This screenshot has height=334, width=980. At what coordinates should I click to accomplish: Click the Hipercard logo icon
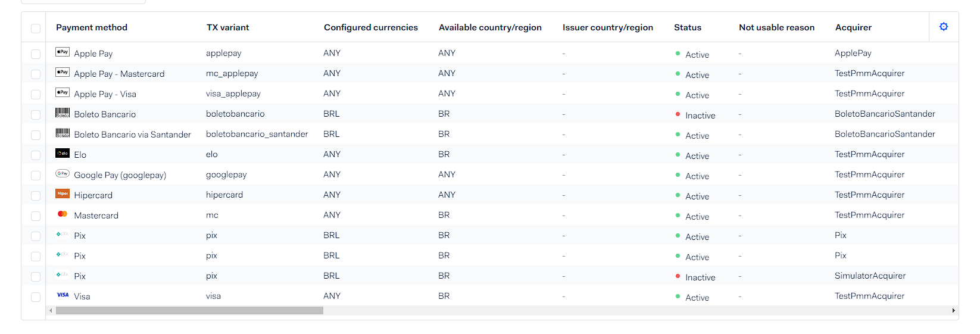(x=63, y=194)
